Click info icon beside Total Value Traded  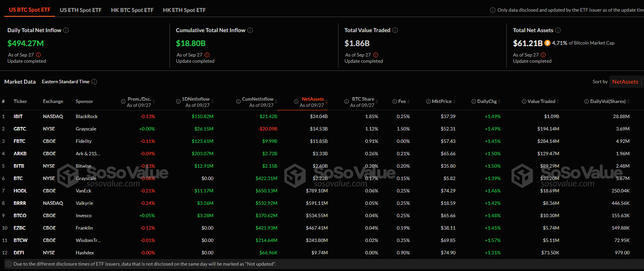coord(395,30)
